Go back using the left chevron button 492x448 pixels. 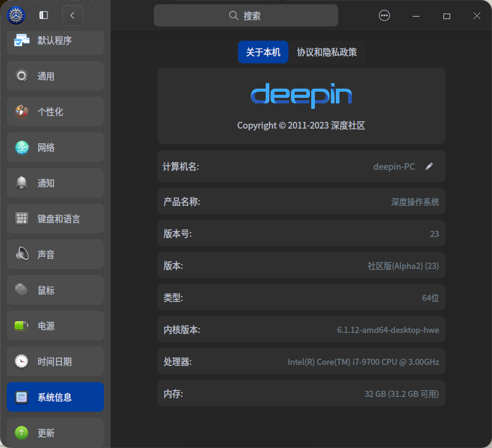pyautogui.click(x=73, y=15)
